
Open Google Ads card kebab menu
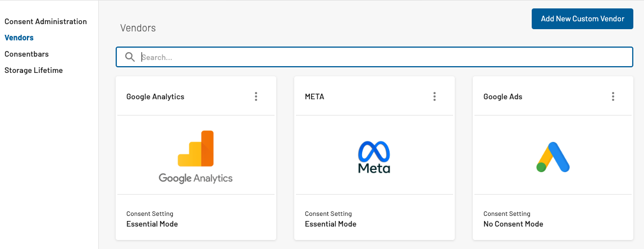[x=613, y=97]
